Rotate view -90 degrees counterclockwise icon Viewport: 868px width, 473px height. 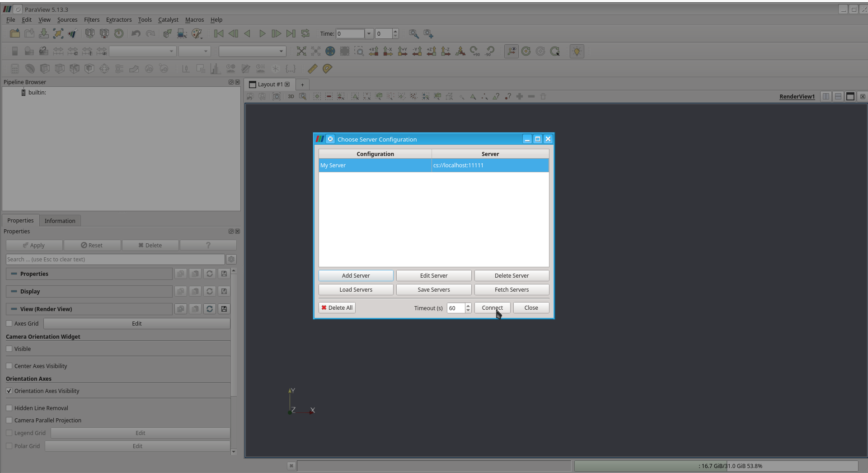point(489,51)
